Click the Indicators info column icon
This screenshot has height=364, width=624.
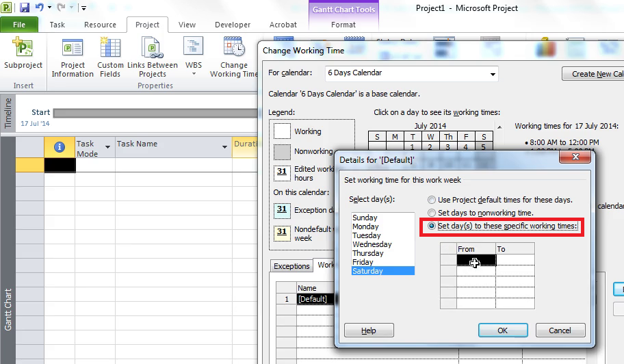point(60,147)
